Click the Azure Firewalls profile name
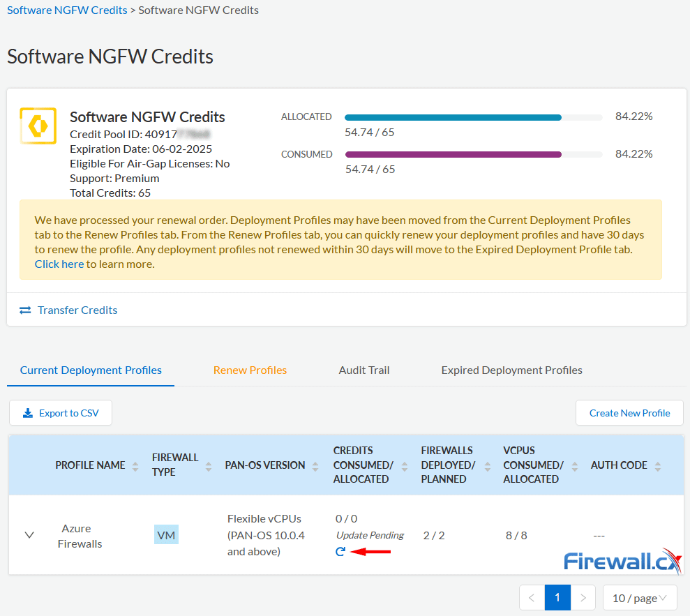690x616 pixels. pos(80,536)
